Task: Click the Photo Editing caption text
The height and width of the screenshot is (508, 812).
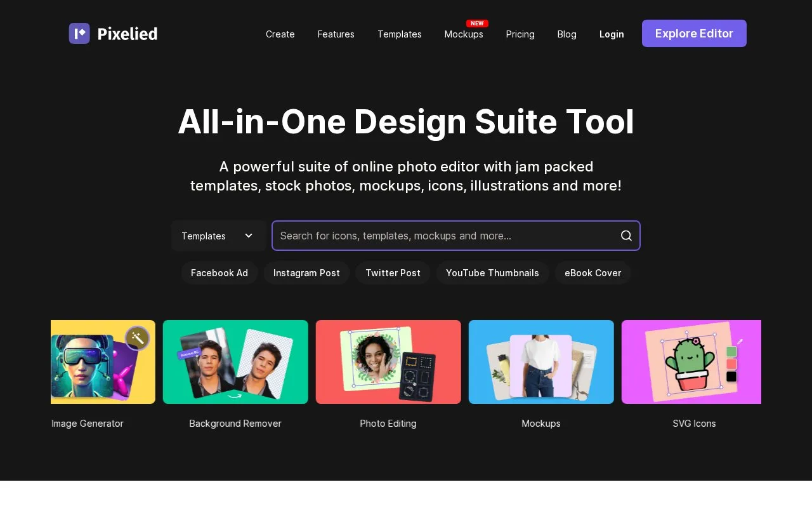Action: tap(388, 424)
